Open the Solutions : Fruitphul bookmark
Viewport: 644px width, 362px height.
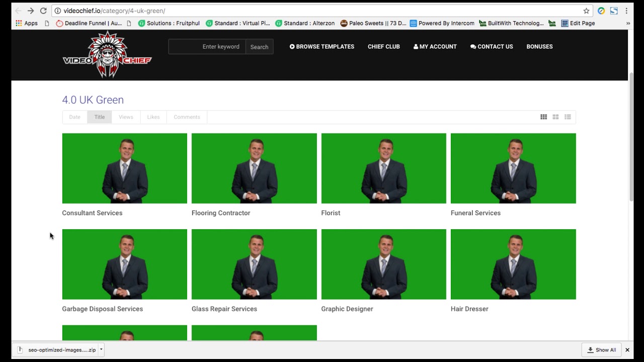coord(169,23)
